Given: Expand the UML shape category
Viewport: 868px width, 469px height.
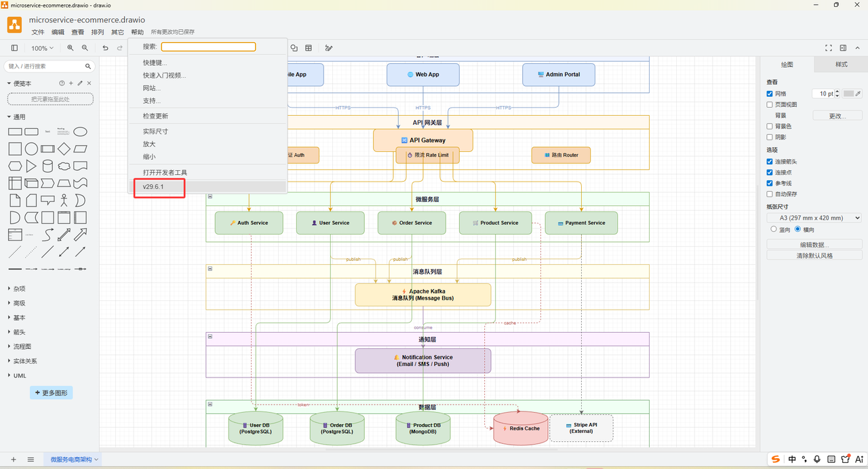Looking at the screenshot, I should [x=19, y=375].
